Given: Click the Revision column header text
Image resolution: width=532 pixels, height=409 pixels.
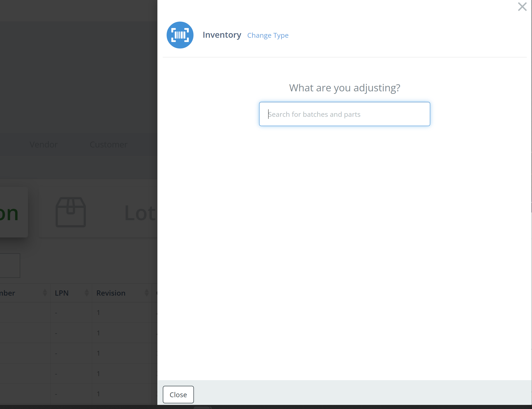Looking at the screenshot, I should 111,293.
